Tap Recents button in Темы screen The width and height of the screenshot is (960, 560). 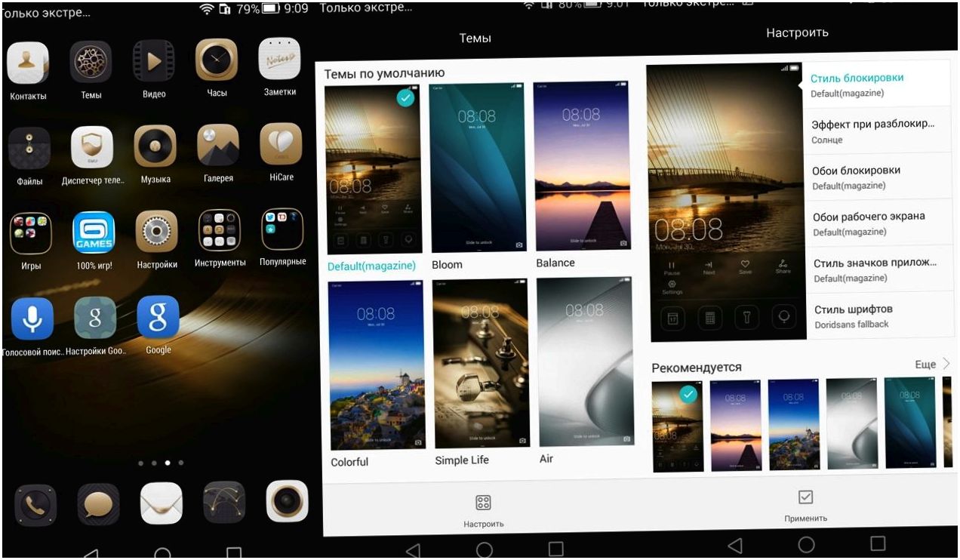[555, 549]
